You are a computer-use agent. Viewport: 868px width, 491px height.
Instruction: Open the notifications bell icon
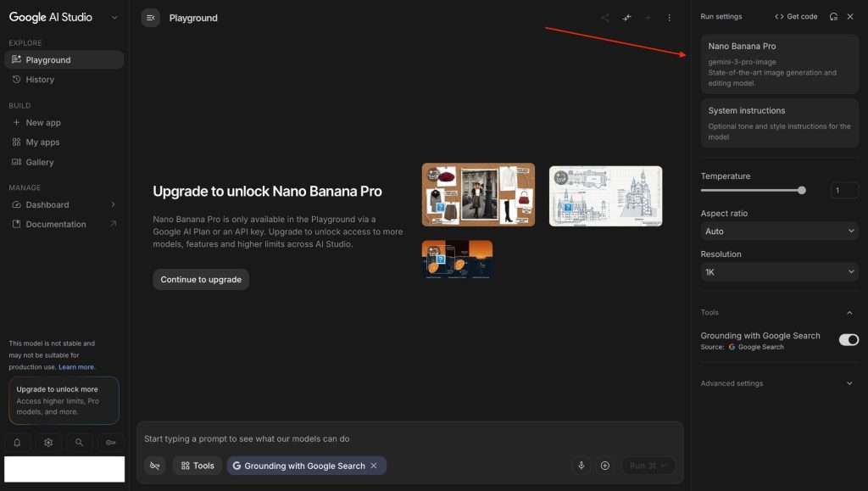[x=17, y=443]
